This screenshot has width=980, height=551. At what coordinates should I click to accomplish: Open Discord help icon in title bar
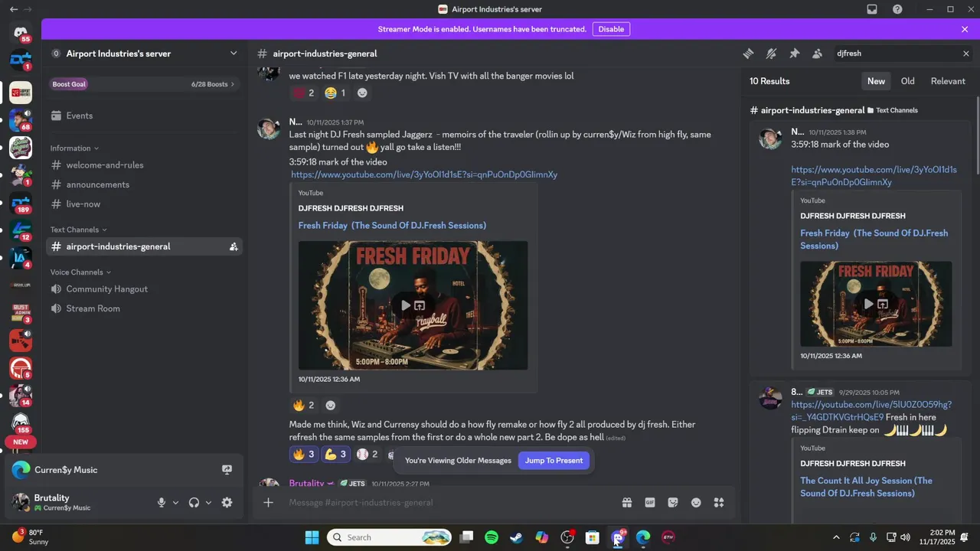tap(897, 9)
